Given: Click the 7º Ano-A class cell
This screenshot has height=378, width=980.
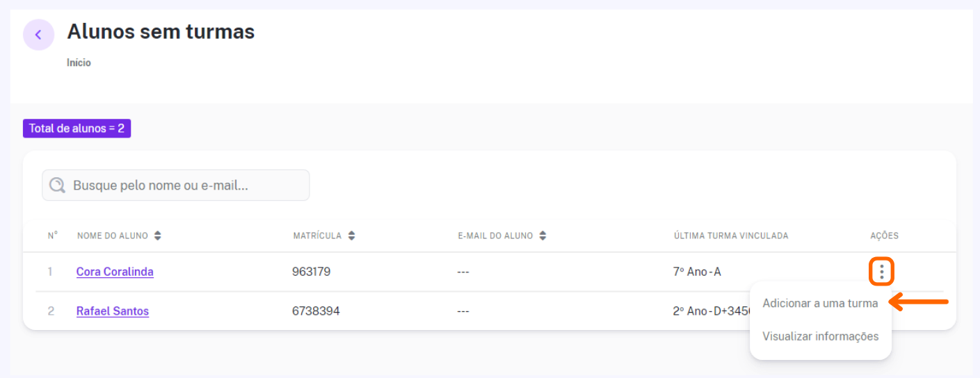Looking at the screenshot, I should (x=697, y=272).
